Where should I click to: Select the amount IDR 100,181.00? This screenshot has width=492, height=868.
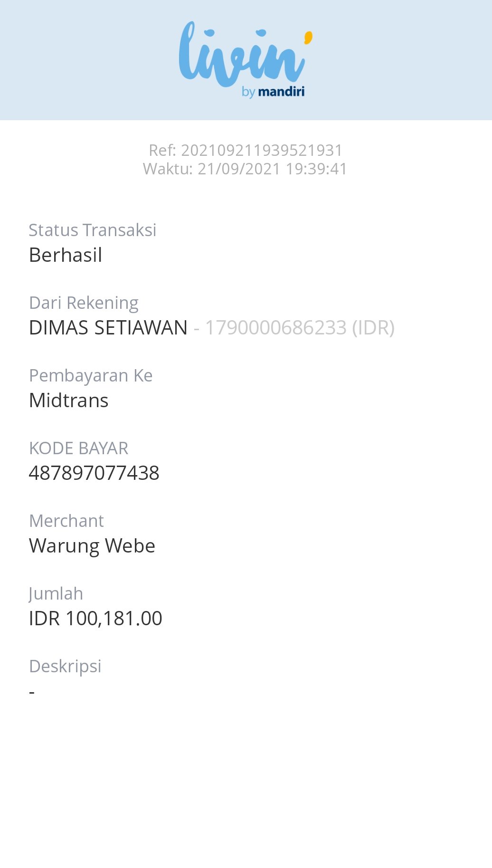95,619
